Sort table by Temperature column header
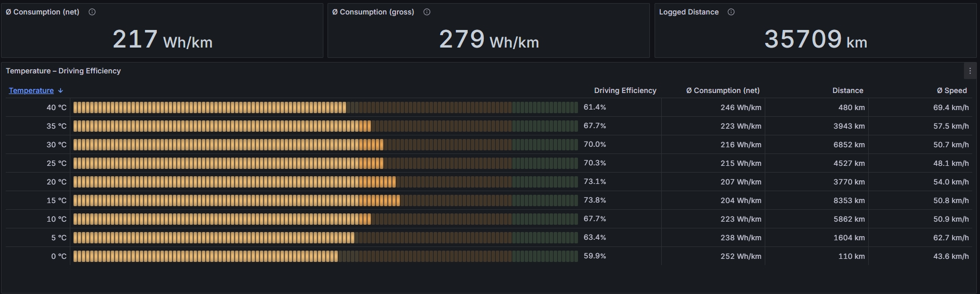This screenshot has height=294, width=980. [x=31, y=90]
